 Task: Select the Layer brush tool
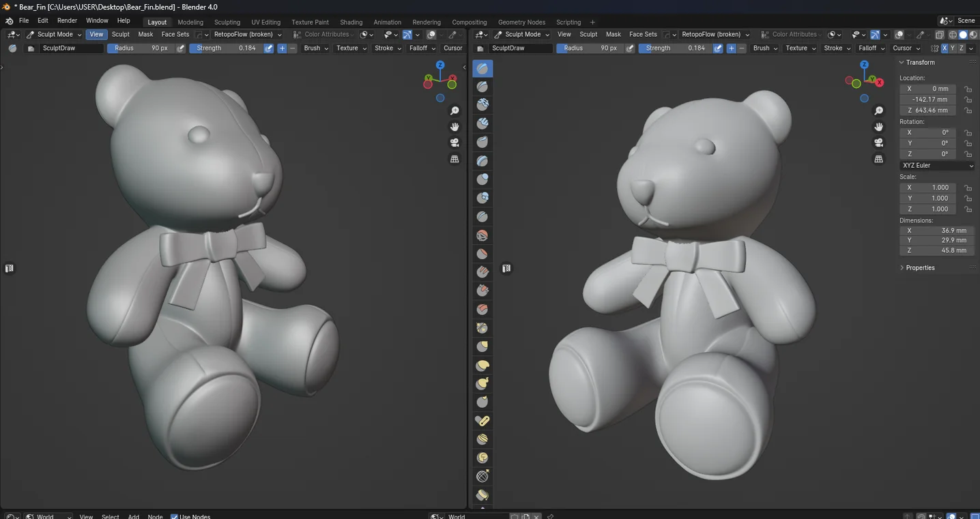482,161
